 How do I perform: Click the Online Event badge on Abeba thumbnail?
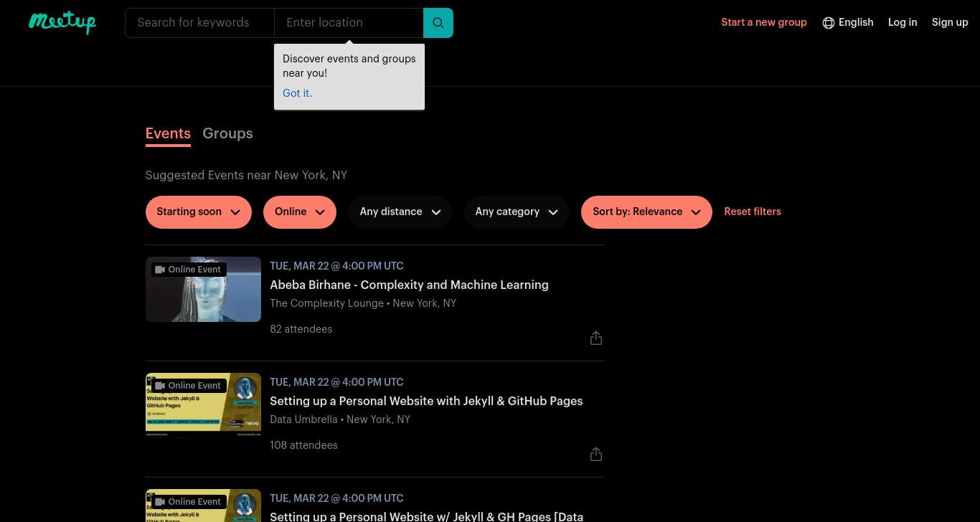(x=188, y=270)
